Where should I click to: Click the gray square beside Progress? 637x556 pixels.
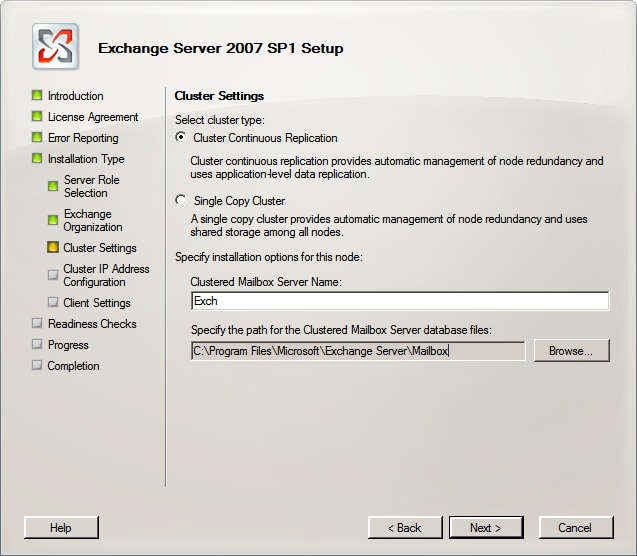pos(37,344)
